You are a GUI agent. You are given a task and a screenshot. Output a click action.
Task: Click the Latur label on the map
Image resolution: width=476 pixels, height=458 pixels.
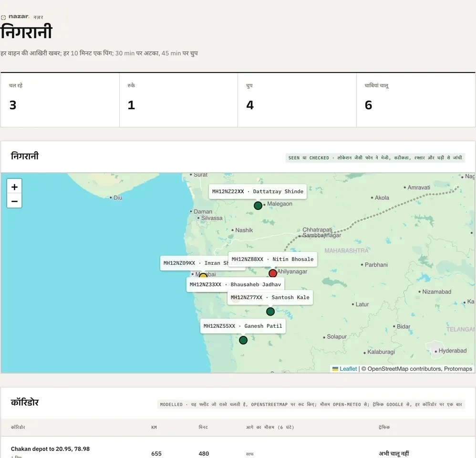pos(362,304)
